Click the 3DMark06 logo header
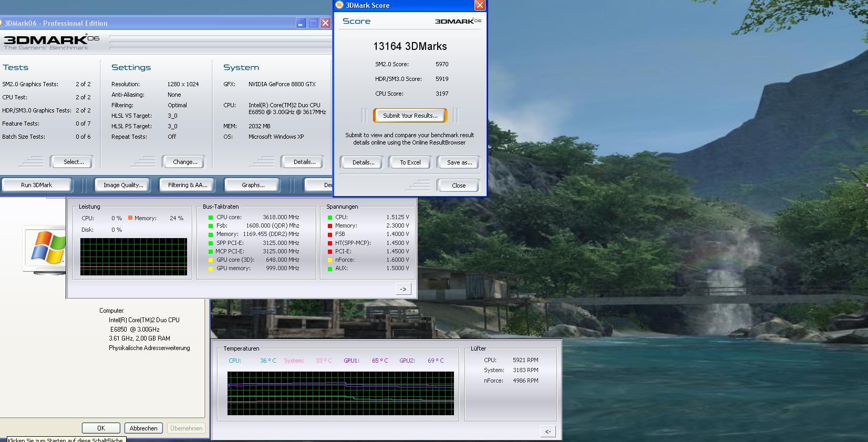The image size is (868, 442). 51,41
